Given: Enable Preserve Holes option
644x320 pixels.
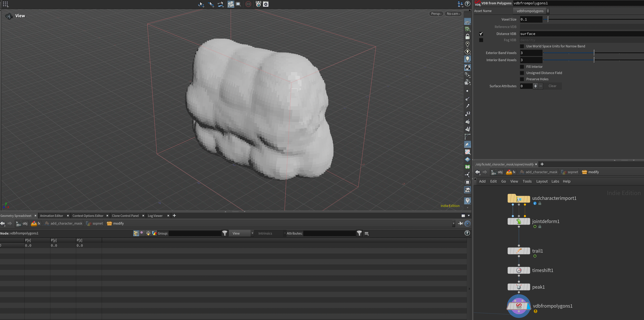Looking at the screenshot, I should [522, 79].
